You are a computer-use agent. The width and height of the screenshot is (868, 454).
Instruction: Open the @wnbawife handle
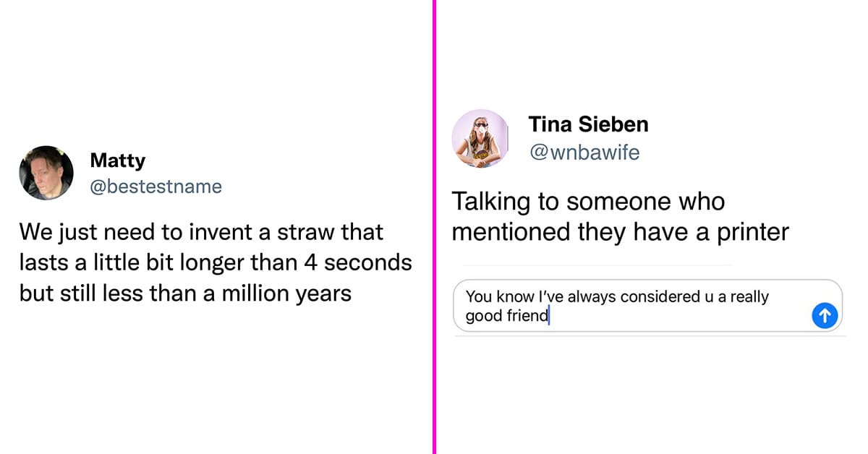coord(584,153)
